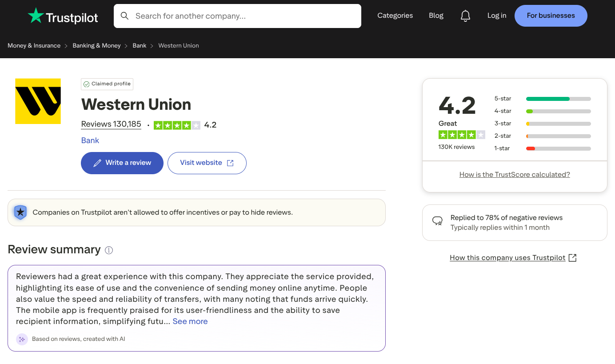Click the reply speech bubble icon
Viewport: 615px width, 364px height.
438,221
